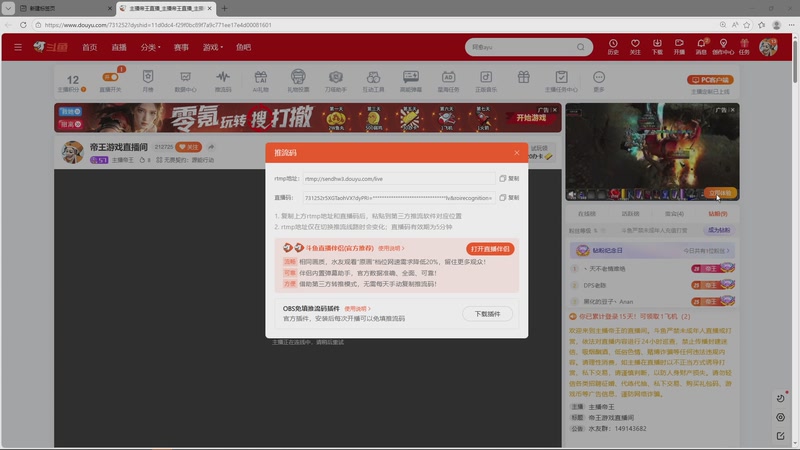
Task: Go to 鱼吧 in the navigation
Action: coord(243,47)
